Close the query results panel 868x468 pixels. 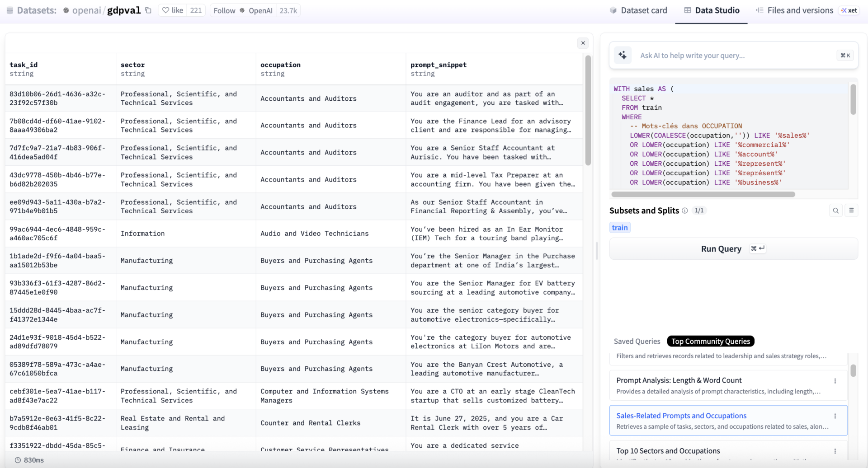583,43
